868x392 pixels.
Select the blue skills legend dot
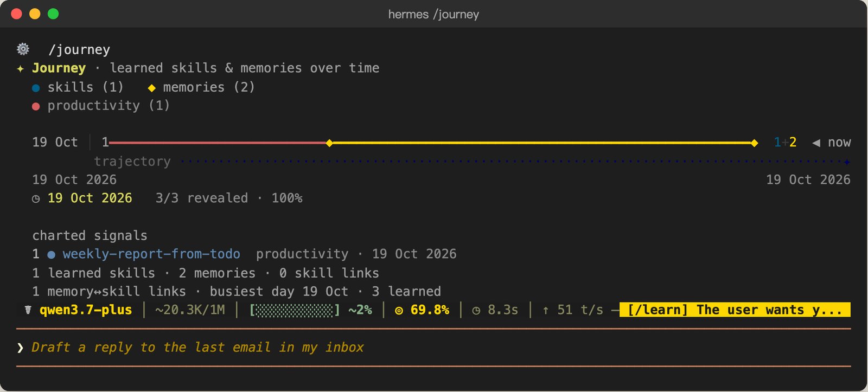click(36, 88)
